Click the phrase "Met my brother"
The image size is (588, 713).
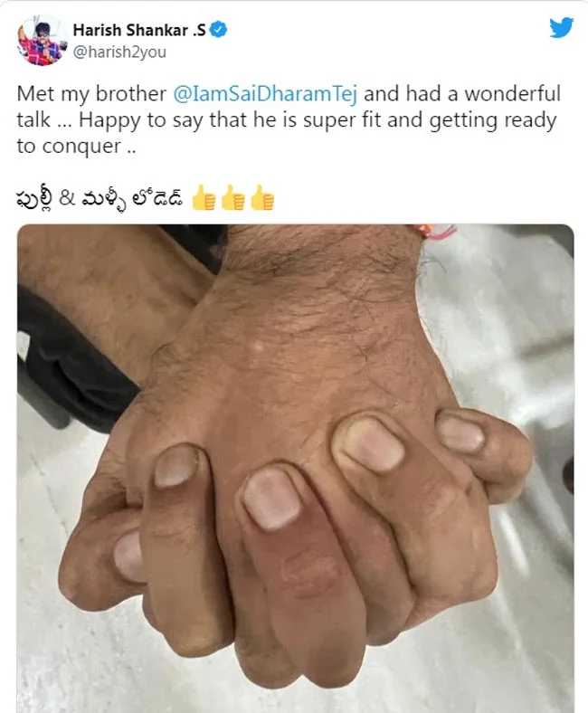tap(91, 94)
